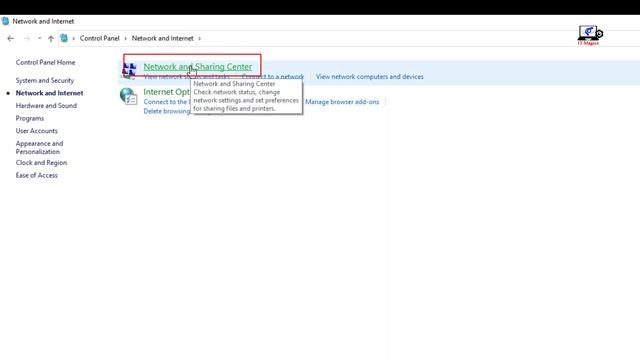Select Control Panel breadcrumb
Viewport: 640px width, 360px height.
point(100,38)
